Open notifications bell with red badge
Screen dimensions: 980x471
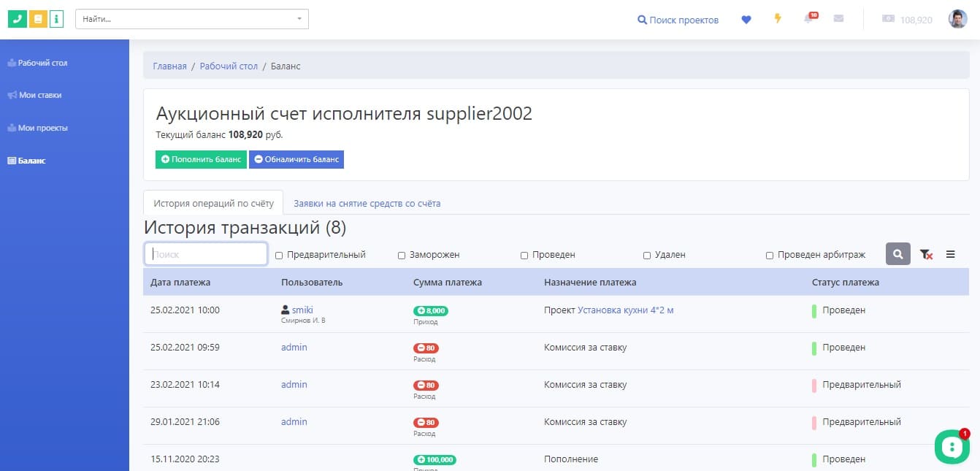(x=809, y=19)
